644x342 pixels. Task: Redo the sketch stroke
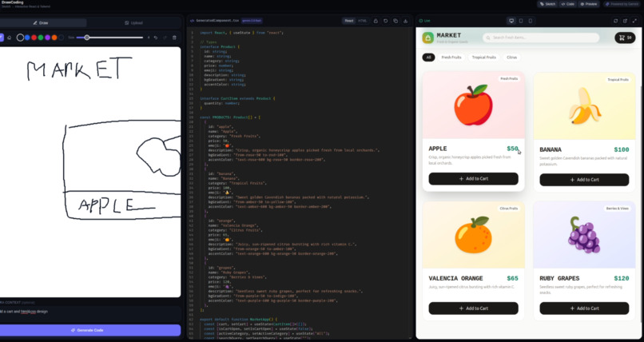[165, 38]
